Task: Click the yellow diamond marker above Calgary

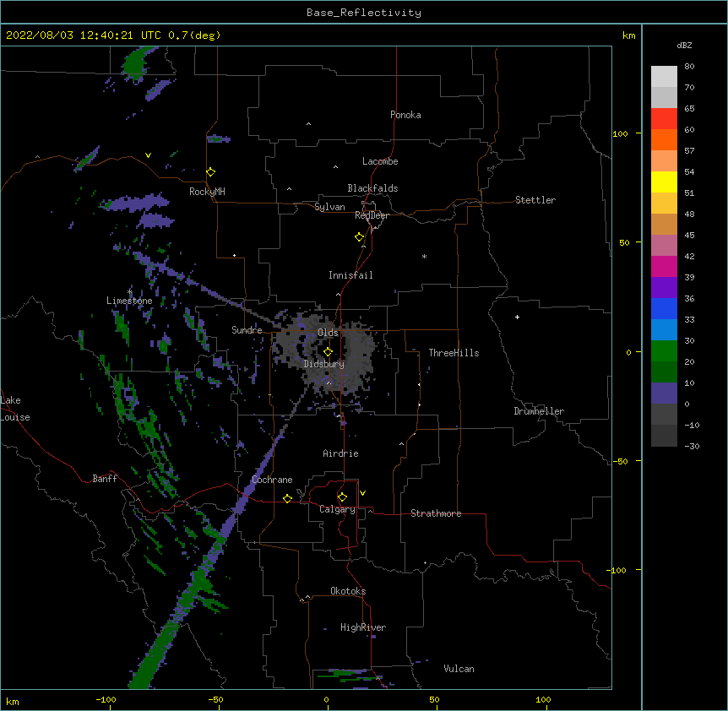Action: click(343, 497)
